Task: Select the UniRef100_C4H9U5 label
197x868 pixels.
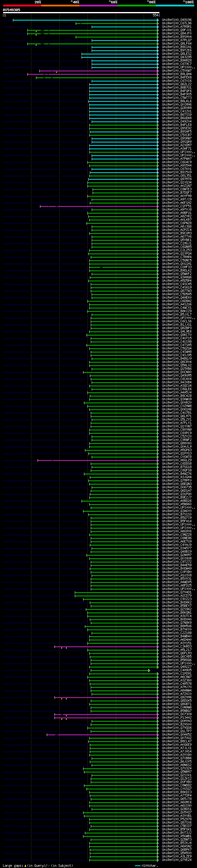Action: click(177, 670)
